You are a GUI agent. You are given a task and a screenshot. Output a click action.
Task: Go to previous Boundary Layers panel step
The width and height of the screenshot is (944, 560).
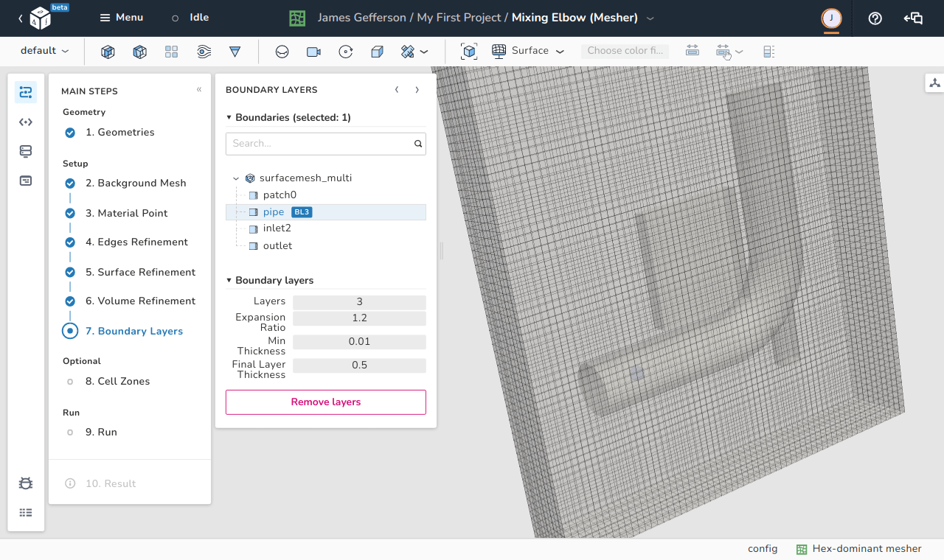tap(397, 90)
